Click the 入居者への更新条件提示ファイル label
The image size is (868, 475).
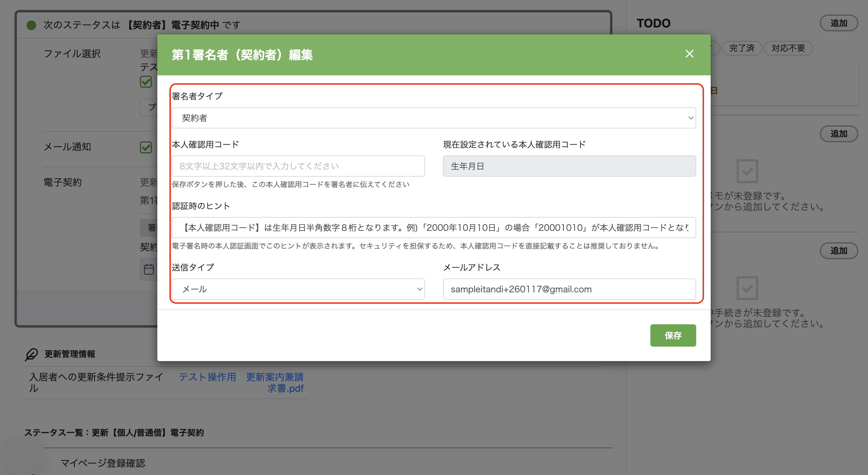(96, 382)
